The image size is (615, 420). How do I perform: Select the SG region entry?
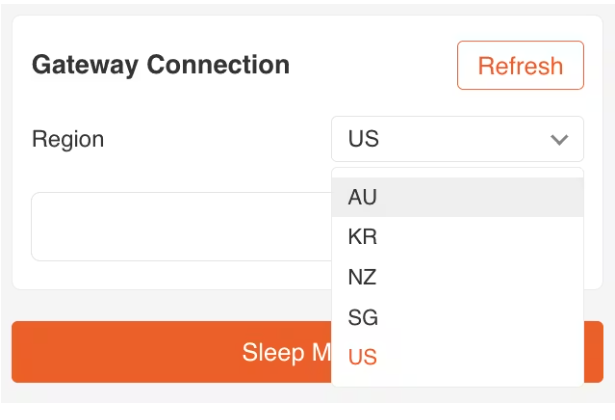point(457,317)
